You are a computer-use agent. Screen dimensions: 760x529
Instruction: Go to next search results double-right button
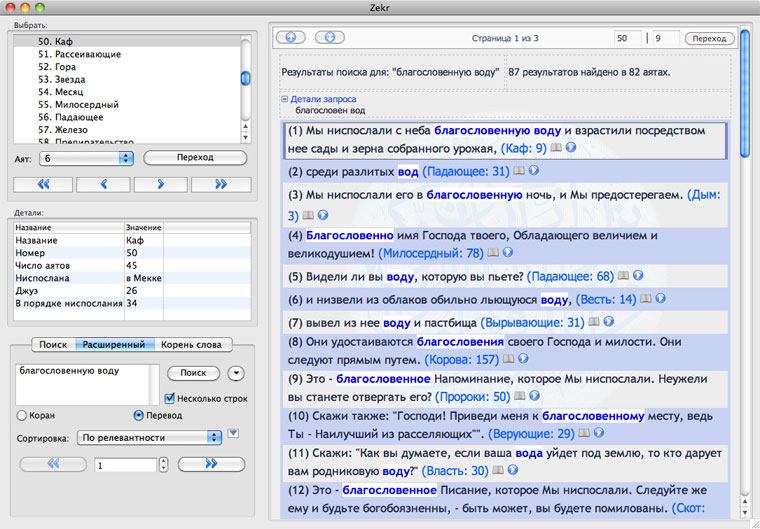coord(211,464)
